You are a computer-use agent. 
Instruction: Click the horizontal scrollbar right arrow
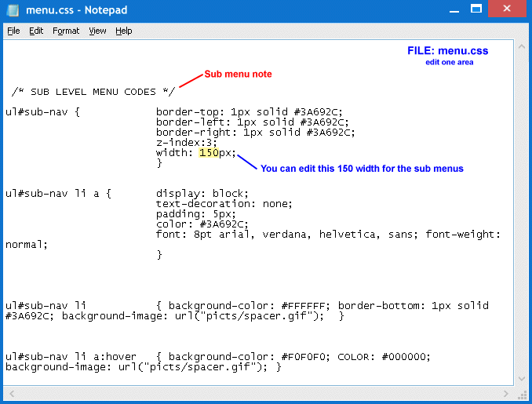point(506,393)
